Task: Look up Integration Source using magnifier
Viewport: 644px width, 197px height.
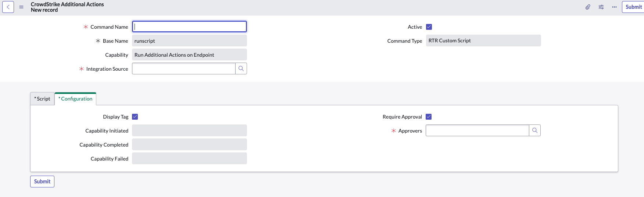Action: pos(241,68)
